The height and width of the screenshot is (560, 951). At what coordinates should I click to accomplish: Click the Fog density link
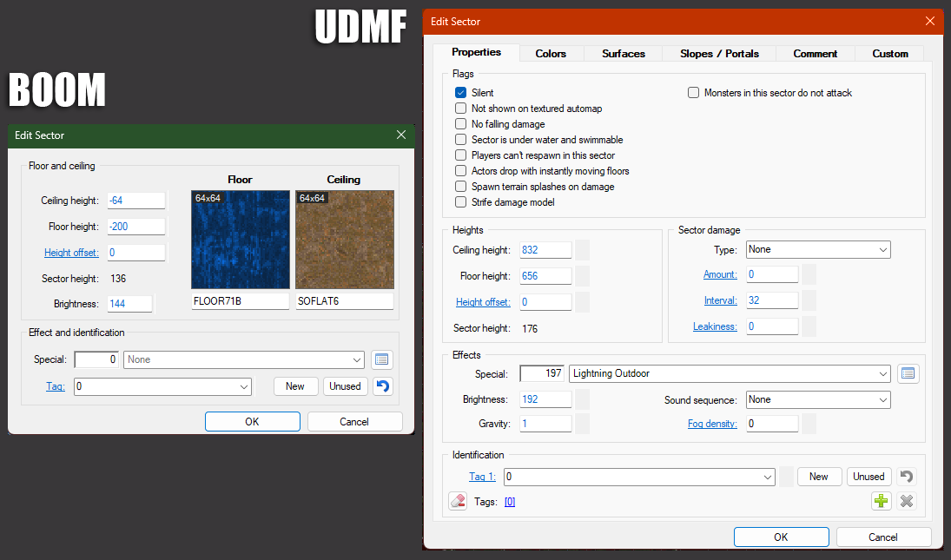[712, 424]
